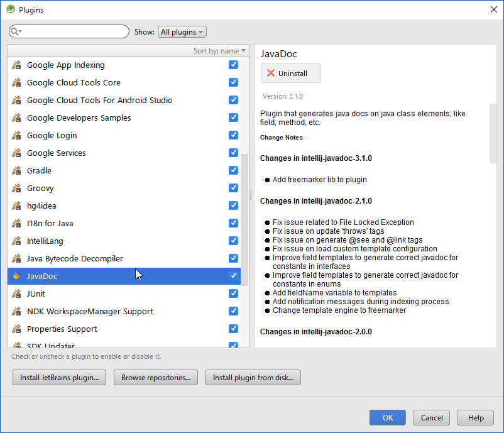504x433 pixels.
Task: Open Browse repositories dialog
Action: pyautogui.click(x=156, y=378)
